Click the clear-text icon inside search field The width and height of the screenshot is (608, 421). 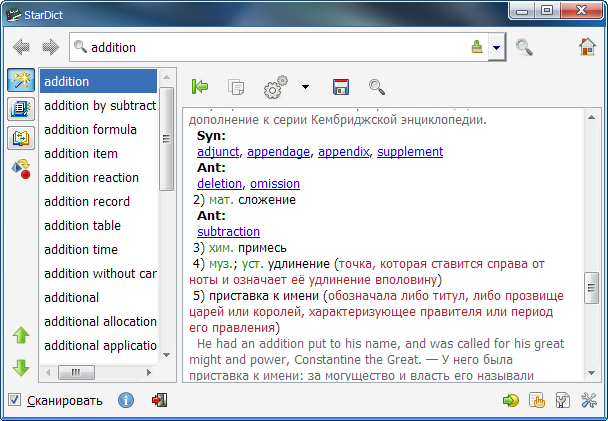477,47
